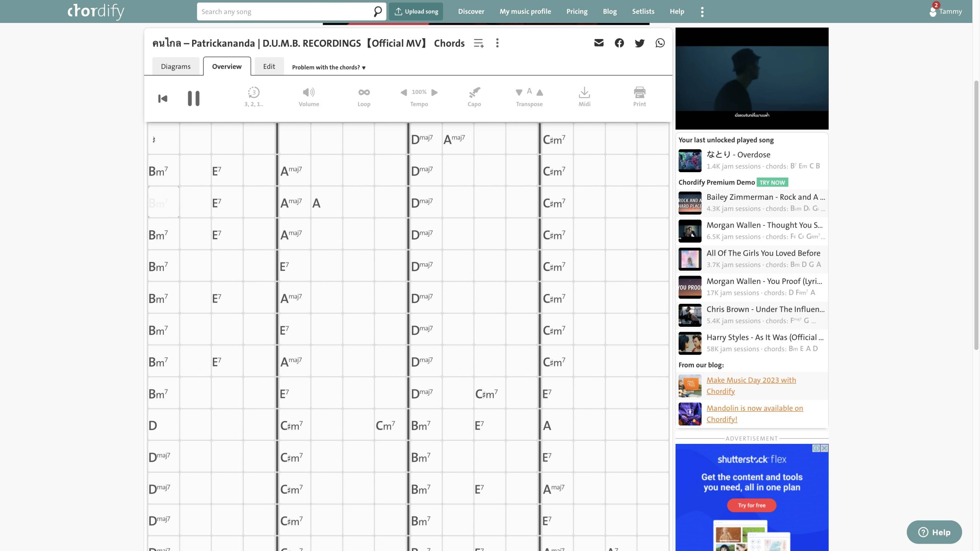Rewind to the song start
This screenshot has height=551, width=980.
click(163, 98)
